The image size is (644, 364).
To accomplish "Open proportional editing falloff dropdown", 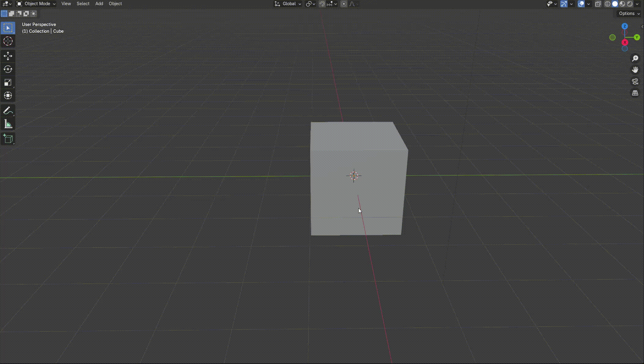I will (353, 4).
